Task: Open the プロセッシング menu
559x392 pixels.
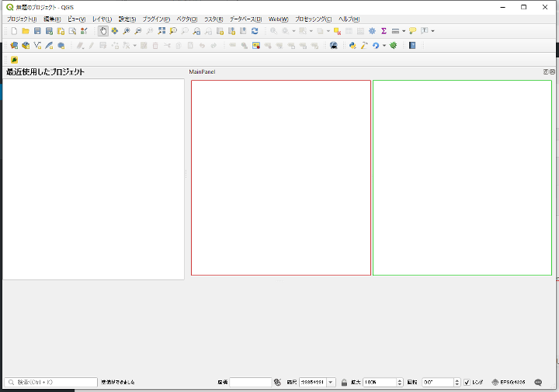Action: point(313,19)
